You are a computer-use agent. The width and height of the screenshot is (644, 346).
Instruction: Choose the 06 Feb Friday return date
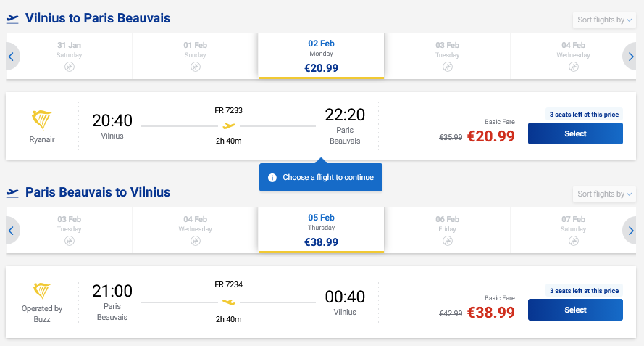tap(447, 230)
